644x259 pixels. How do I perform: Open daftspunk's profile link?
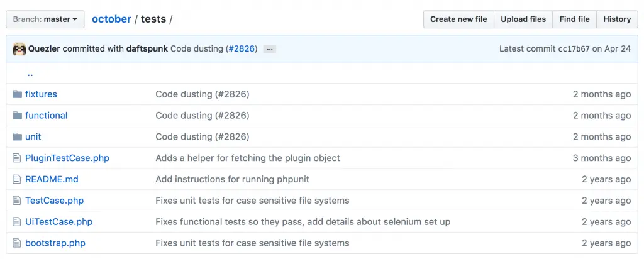[x=147, y=48]
